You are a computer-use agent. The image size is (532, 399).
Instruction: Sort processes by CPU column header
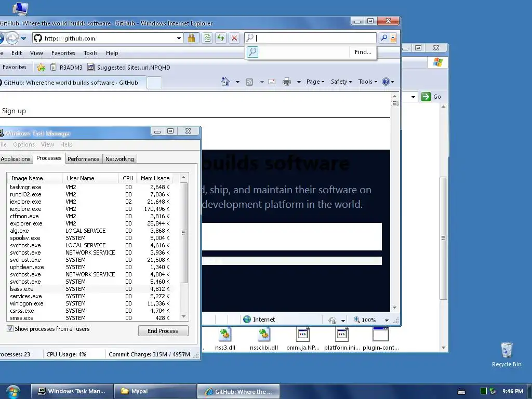[128, 178]
